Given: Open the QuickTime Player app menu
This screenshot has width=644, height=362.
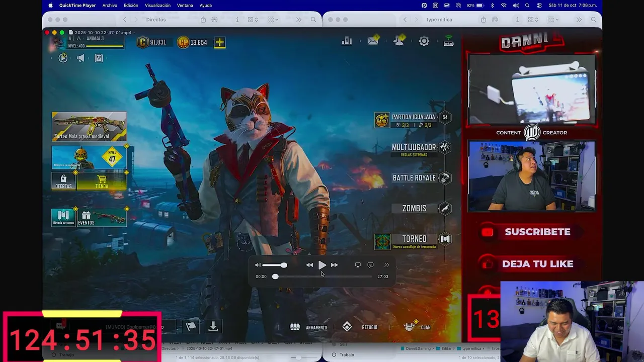Looking at the screenshot, I should 77,6.
